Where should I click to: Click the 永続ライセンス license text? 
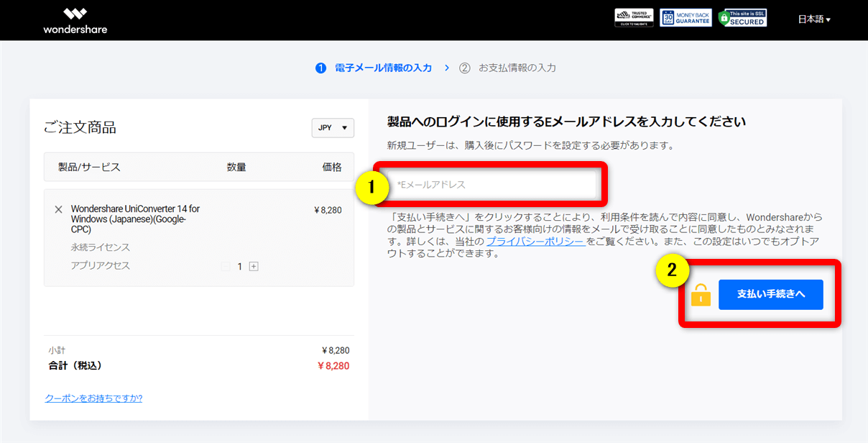101,247
